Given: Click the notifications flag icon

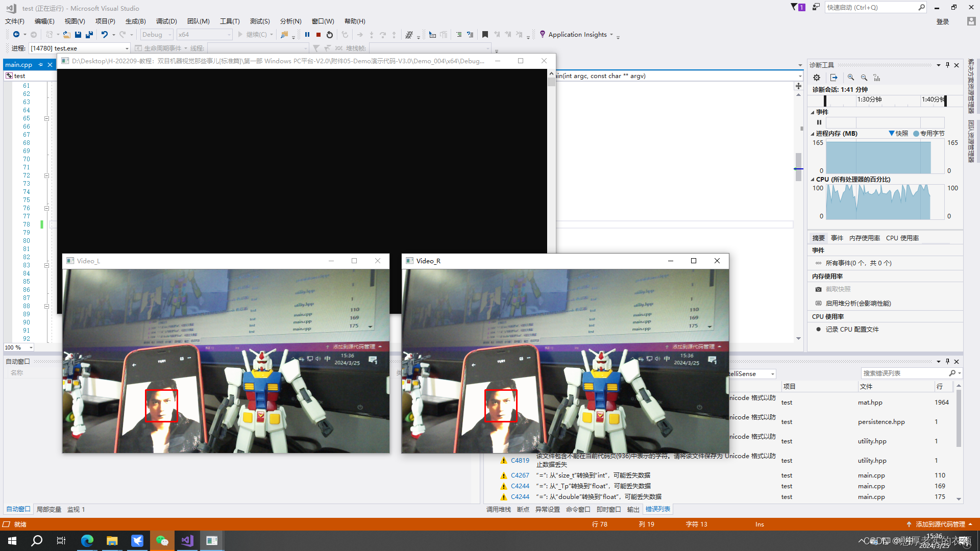Looking at the screenshot, I should point(795,7).
